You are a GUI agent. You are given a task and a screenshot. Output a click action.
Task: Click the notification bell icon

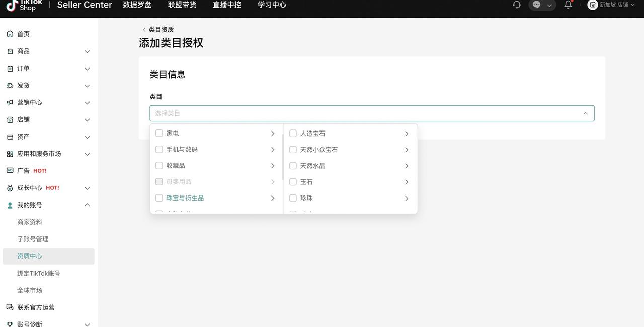coord(568,5)
